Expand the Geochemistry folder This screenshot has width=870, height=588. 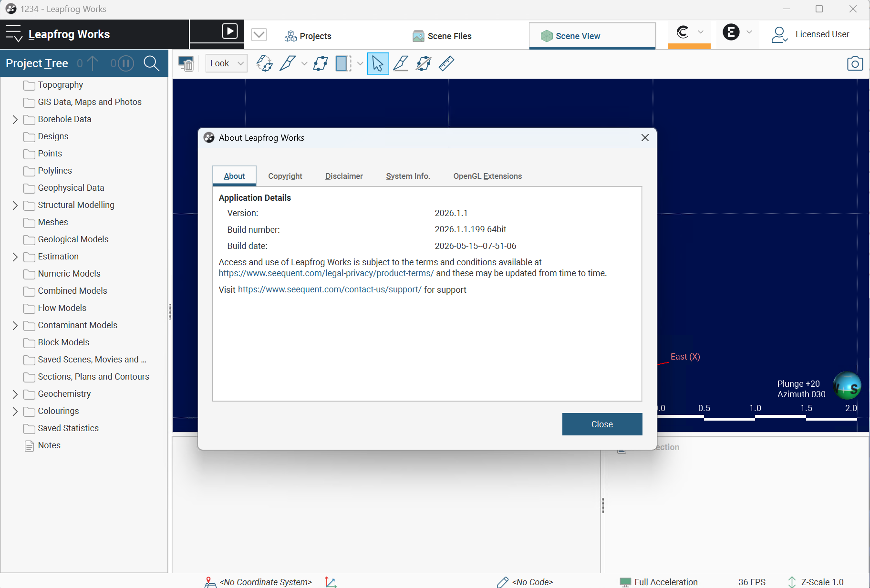coord(15,394)
